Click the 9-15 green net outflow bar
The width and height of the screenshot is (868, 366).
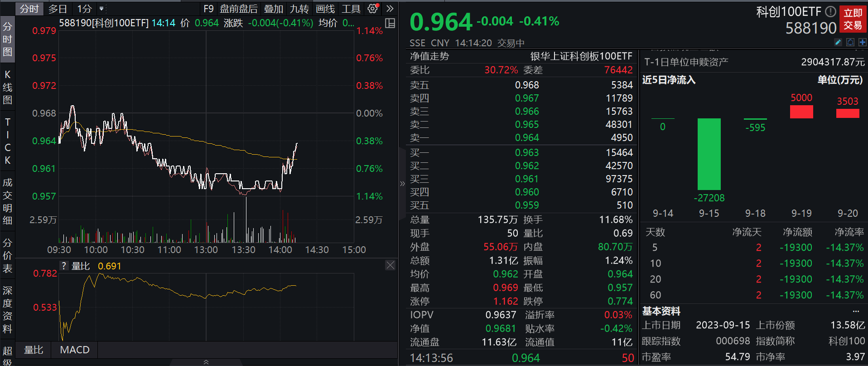pos(709,154)
